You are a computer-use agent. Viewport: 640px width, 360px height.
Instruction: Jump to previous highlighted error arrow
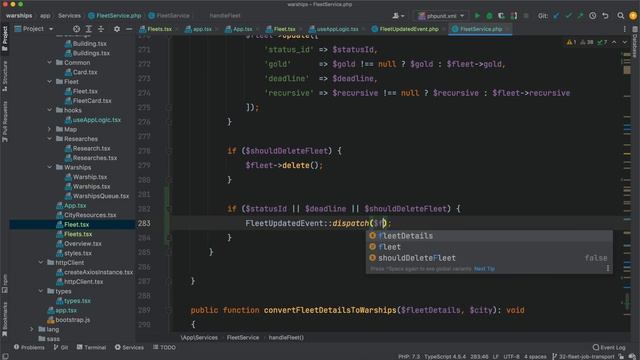614,42
